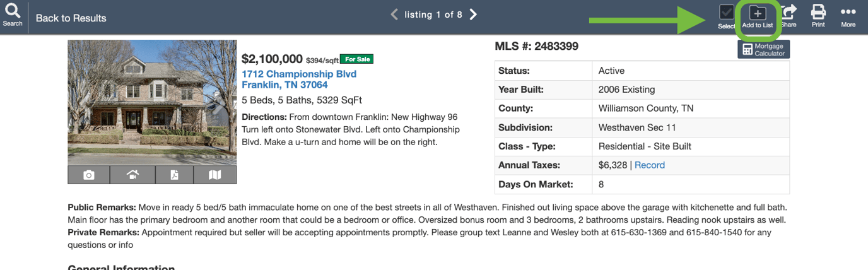Screen dimensions: 868x270
Task: Go to next listing arrow
Action: pyautogui.click(x=474, y=15)
